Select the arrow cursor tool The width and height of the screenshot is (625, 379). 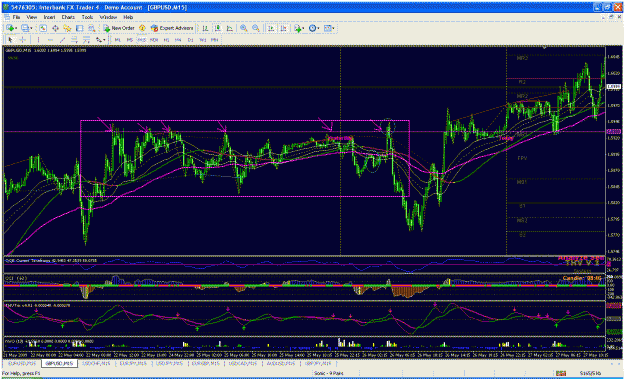coord(10,40)
